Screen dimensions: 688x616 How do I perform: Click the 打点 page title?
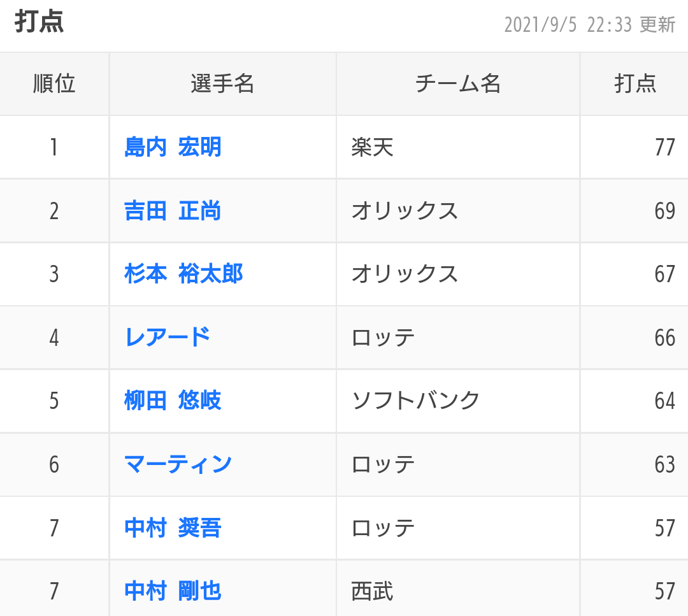[x=39, y=22]
